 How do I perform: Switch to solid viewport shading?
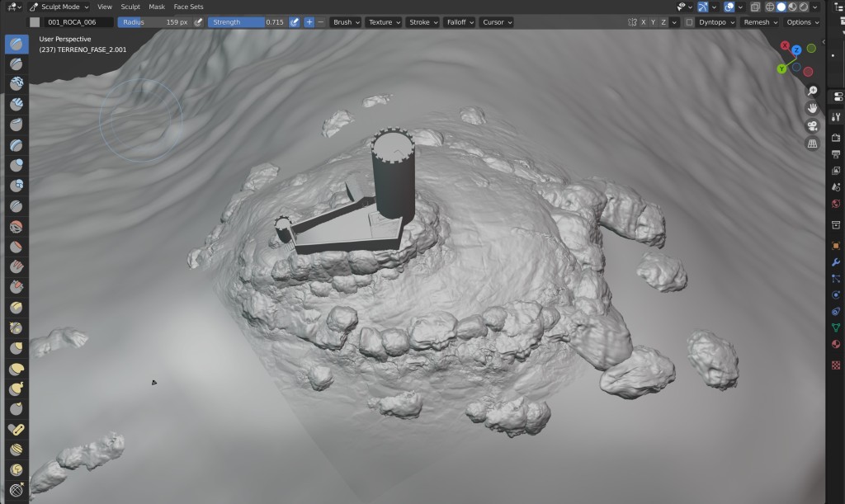[x=781, y=7]
